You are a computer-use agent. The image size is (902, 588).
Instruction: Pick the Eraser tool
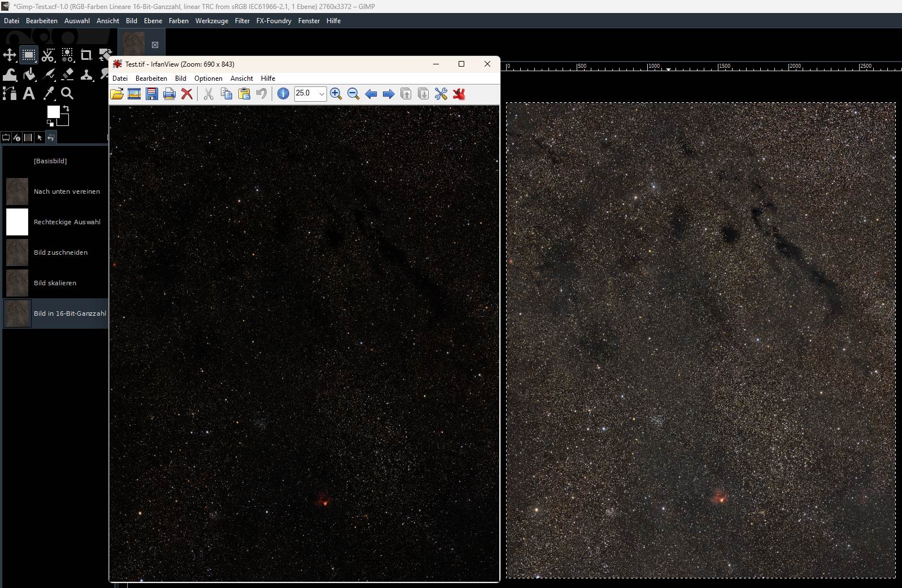pyautogui.click(x=67, y=75)
